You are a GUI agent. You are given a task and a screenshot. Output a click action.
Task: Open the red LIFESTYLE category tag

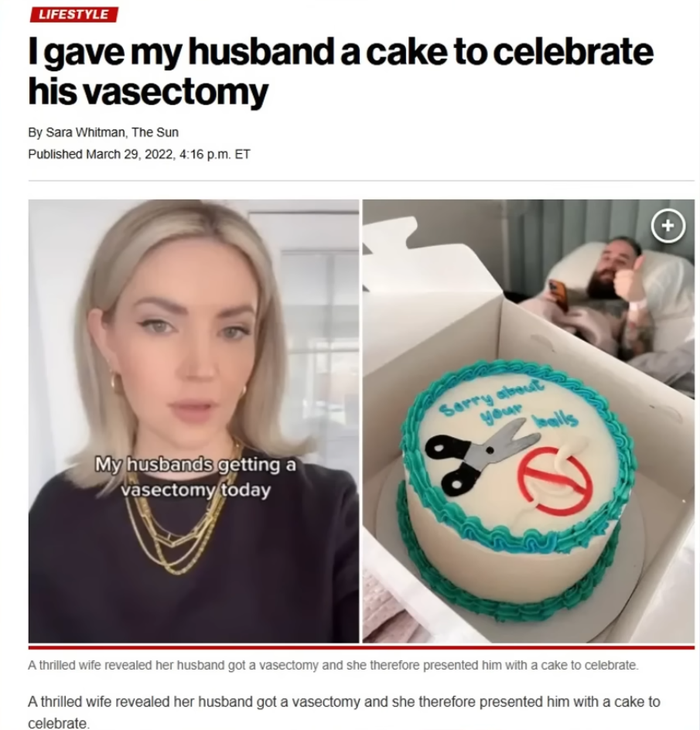click(x=73, y=14)
